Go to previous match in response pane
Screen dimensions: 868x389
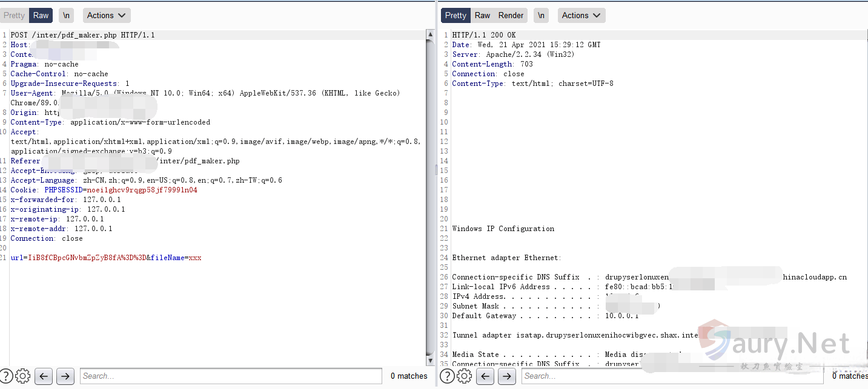click(x=485, y=376)
